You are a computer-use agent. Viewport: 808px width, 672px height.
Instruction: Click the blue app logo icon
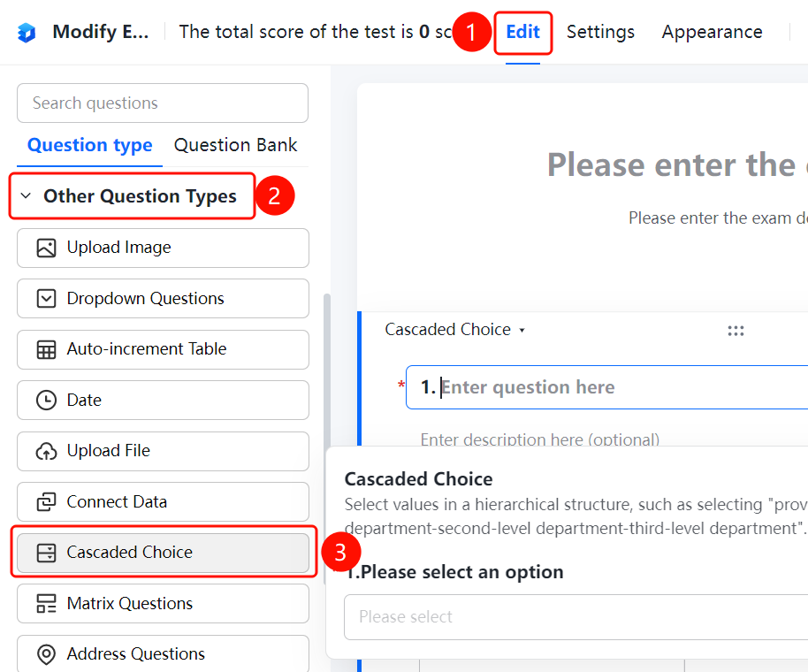point(27,33)
